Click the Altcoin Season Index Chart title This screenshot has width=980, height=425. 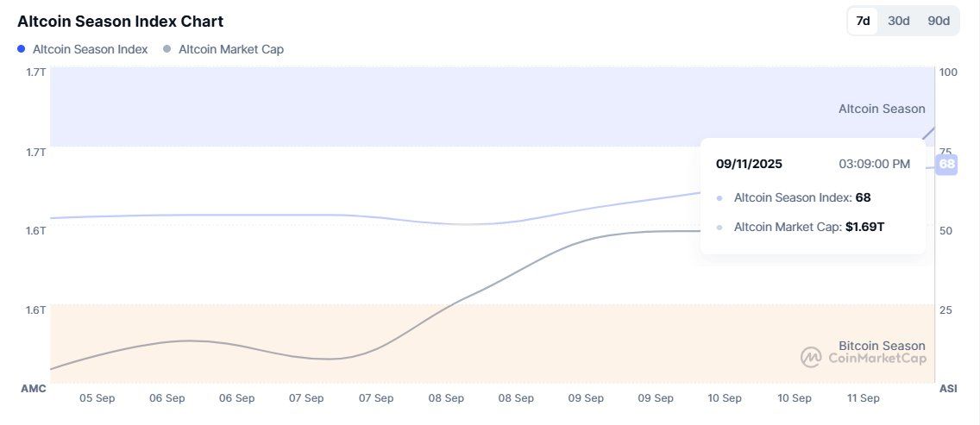point(120,21)
